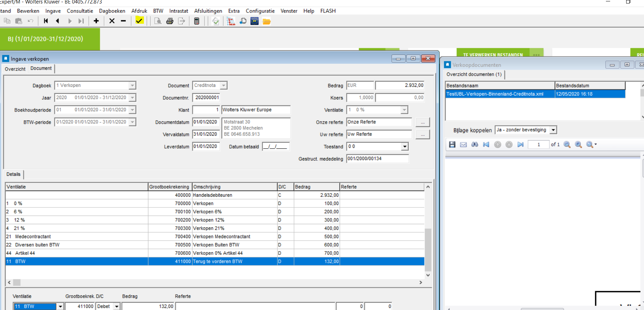Select the Verkopen 21% row
644x310 pixels.
pos(208,228)
